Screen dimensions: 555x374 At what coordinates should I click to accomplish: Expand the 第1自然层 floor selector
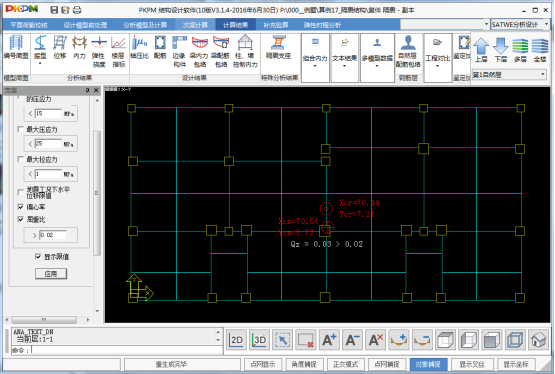coord(509,75)
